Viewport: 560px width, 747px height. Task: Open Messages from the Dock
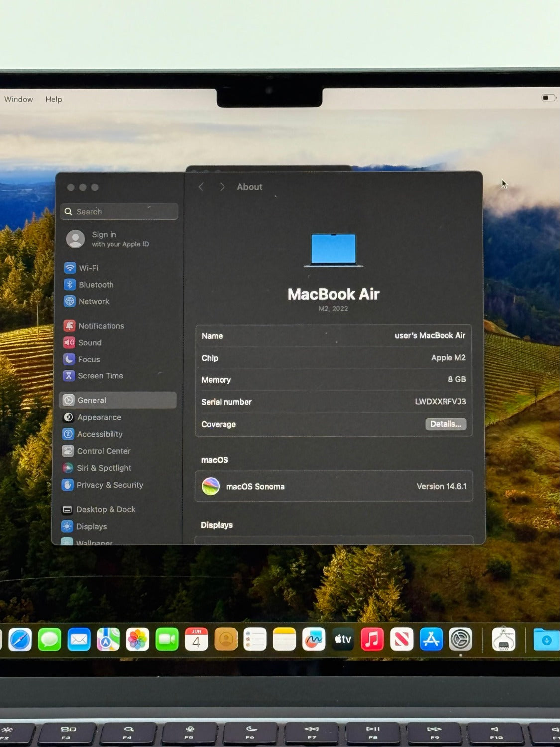click(x=50, y=640)
